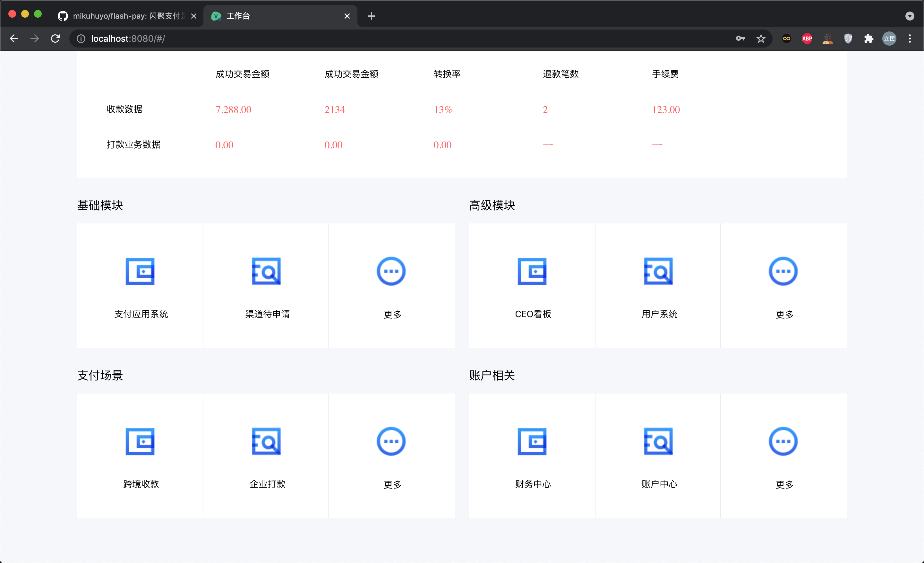
Task: Open the CEO看板 module icon
Action: point(532,271)
